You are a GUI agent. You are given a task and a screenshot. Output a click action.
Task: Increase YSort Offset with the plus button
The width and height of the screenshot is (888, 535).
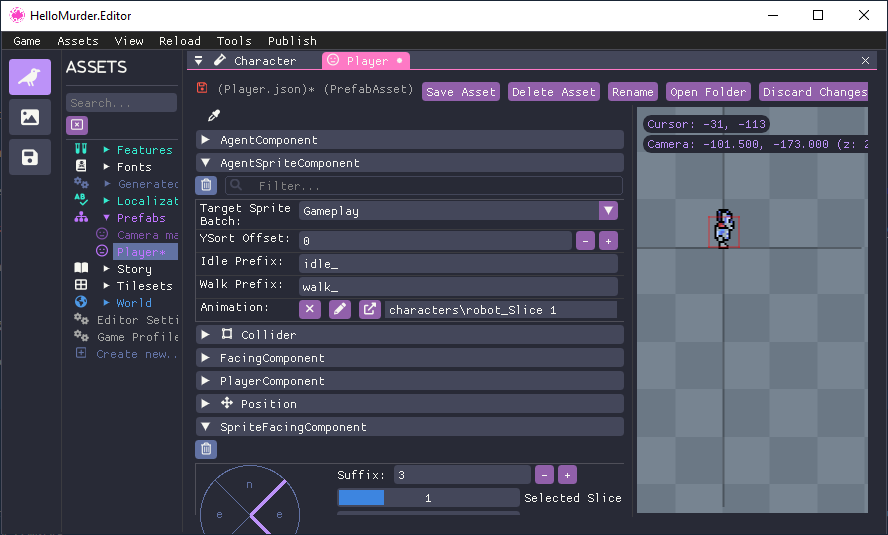click(x=608, y=241)
